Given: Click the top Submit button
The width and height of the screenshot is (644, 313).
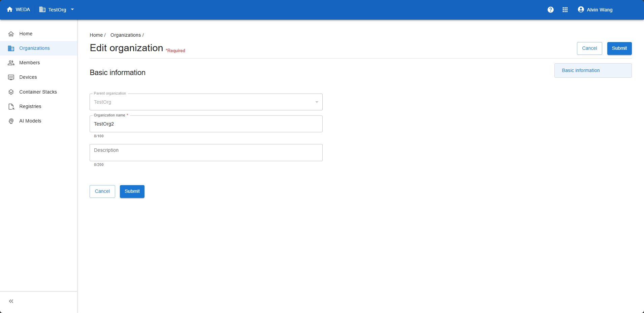Looking at the screenshot, I should coord(619,48).
